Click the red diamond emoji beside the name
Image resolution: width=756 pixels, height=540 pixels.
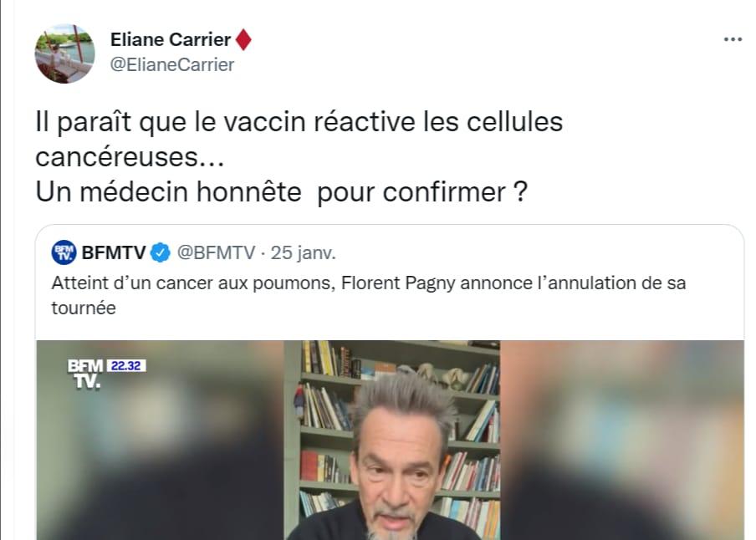pyautogui.click(x=243, y=39)
